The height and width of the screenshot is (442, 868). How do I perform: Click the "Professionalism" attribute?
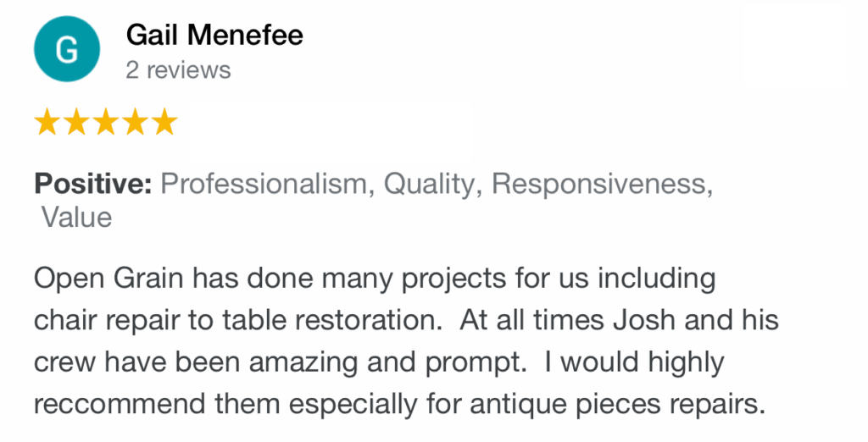tap(264, 184)
